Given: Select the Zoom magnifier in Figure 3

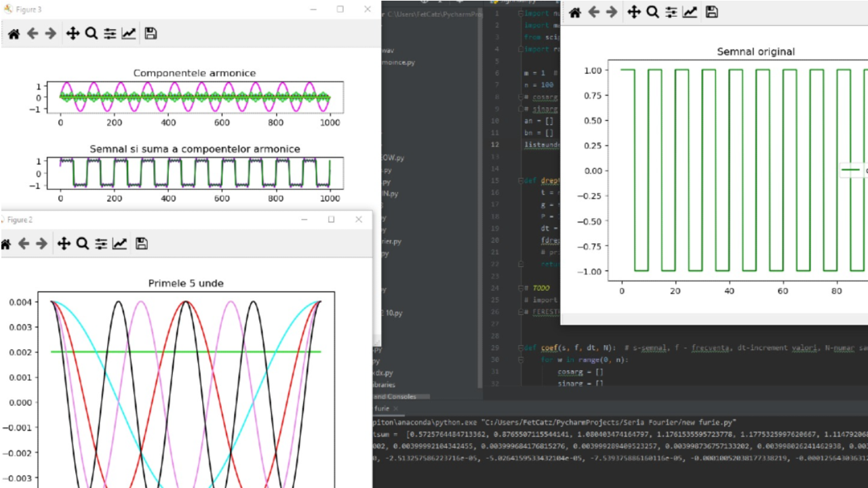Looking at the screenshot, I should pyautogui.click(x=92, y=33).
